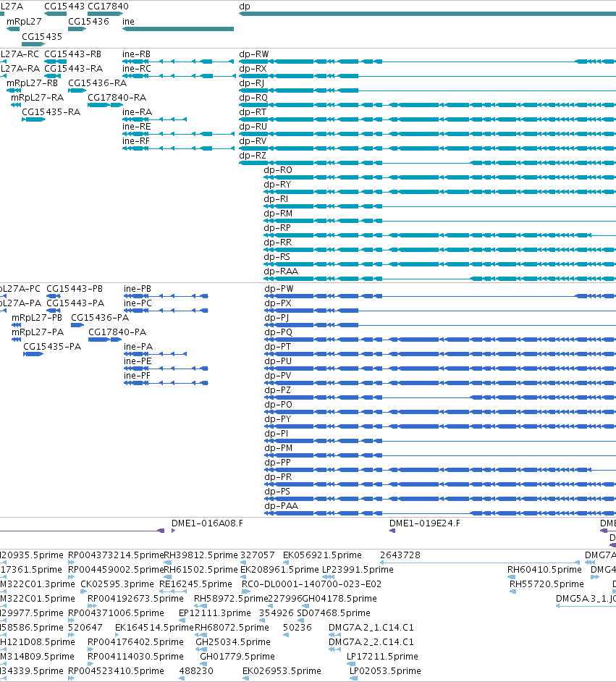This screenshot has width=616, height=682.
Task: Click the DMG7A.2_1.C14.C1 EST label
Action: click(371, 627)
